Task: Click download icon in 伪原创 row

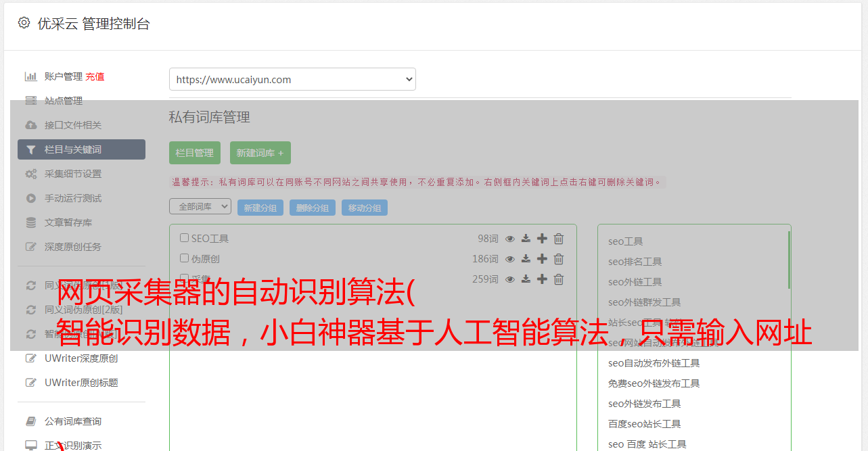Action: 526,259
